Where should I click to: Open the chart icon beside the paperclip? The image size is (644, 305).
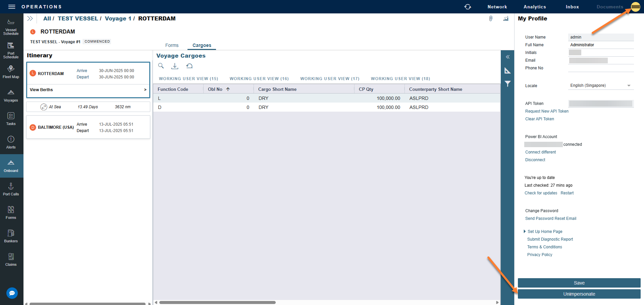point(506,19)
